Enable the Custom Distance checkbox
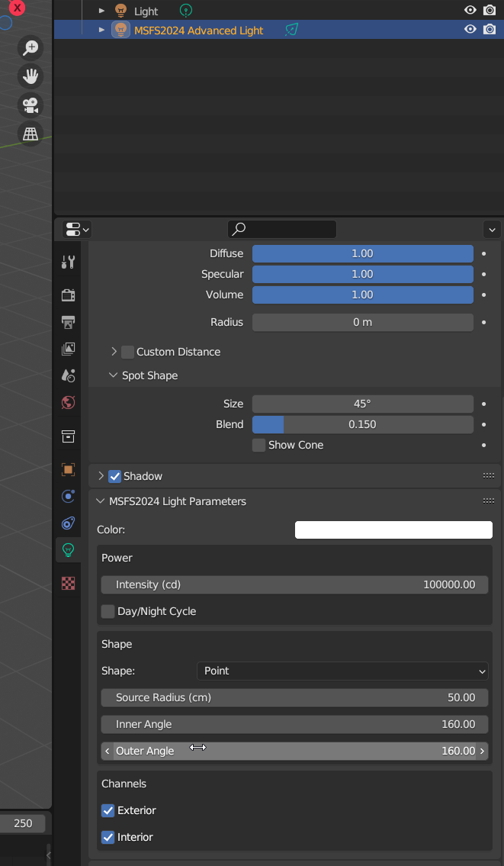The height and width of the screenshot is (866, 504). [127, 352]
